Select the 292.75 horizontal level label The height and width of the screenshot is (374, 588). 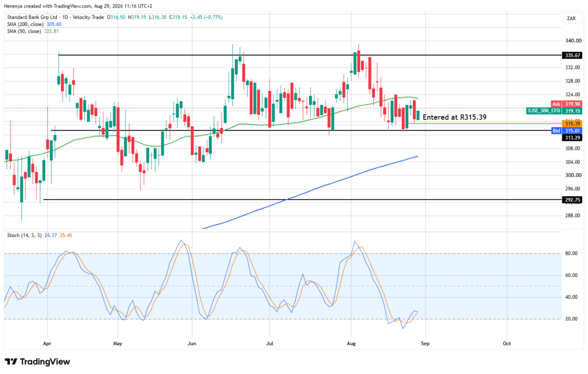coord(572,200)
